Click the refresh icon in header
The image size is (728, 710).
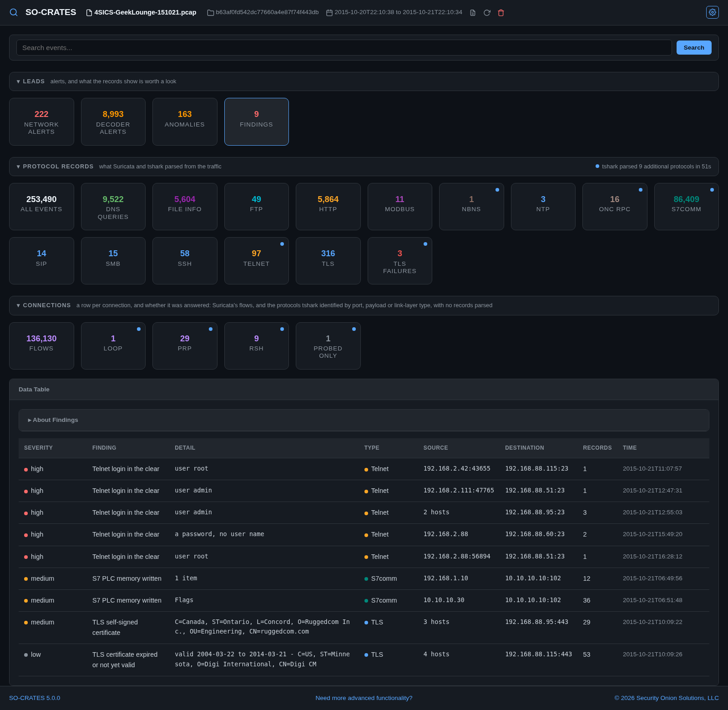tap(487, 13)
